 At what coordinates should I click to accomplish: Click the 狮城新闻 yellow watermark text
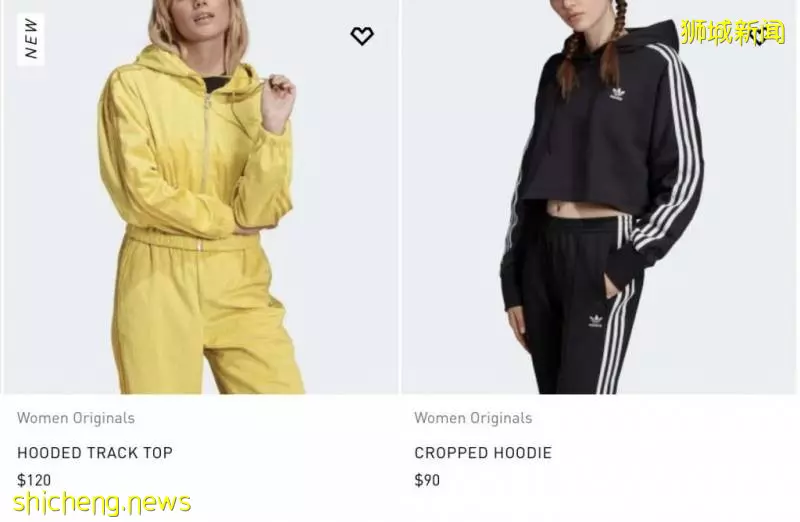[732, 33]
